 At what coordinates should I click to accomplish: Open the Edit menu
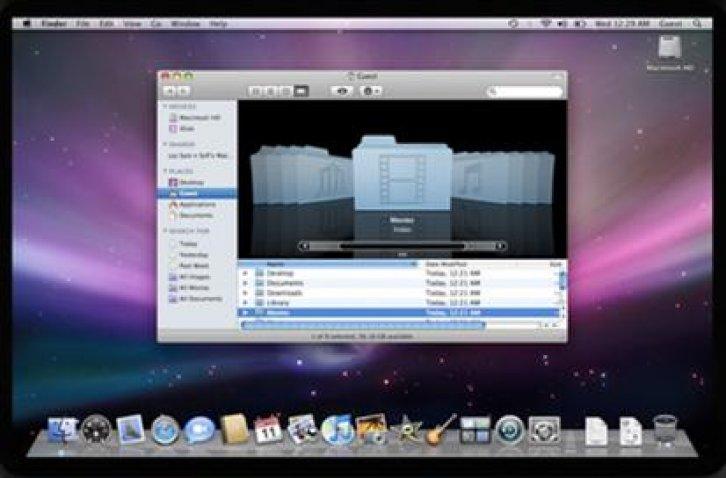(106, 23)
